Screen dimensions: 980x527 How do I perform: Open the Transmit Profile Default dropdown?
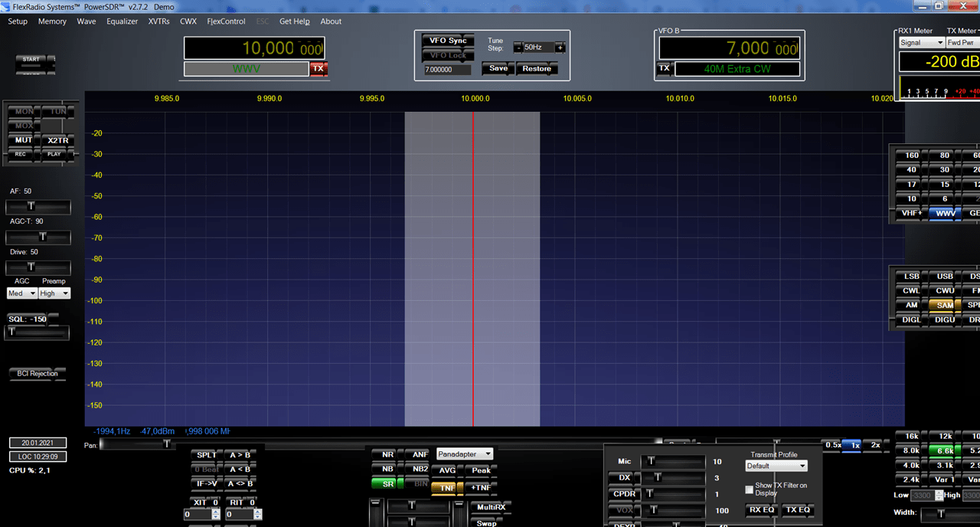click(776, 466)
